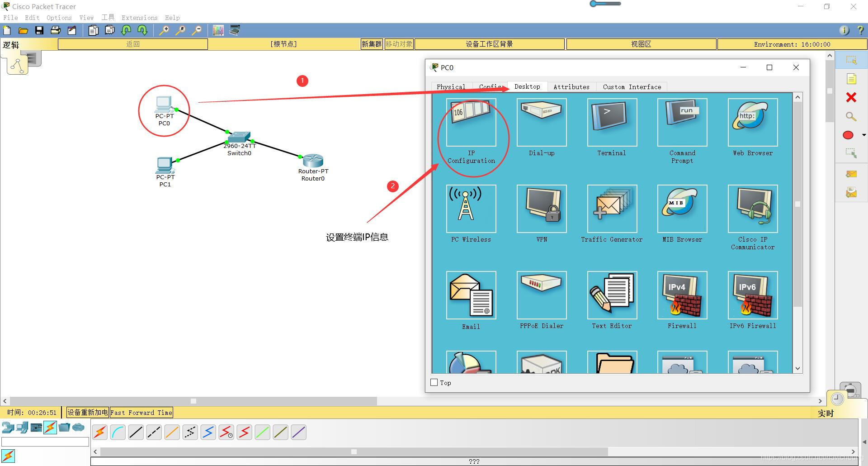This screenshot has height=466, width=868.
Task: Click the Zoom Out magnifier icon
Action: coord(197,30)
